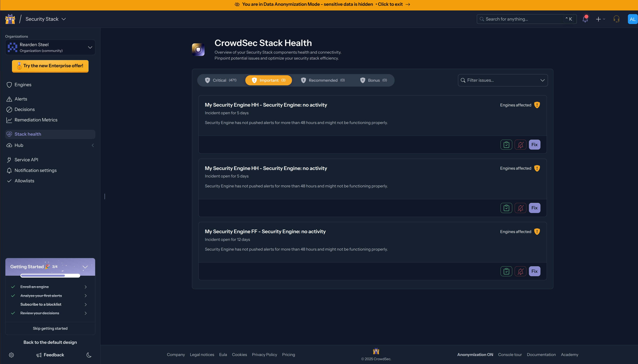The height and width of the screenshot is (364, 638).
Task: Open the Engines section in the sidebar
Action: (x=22, y=84)
